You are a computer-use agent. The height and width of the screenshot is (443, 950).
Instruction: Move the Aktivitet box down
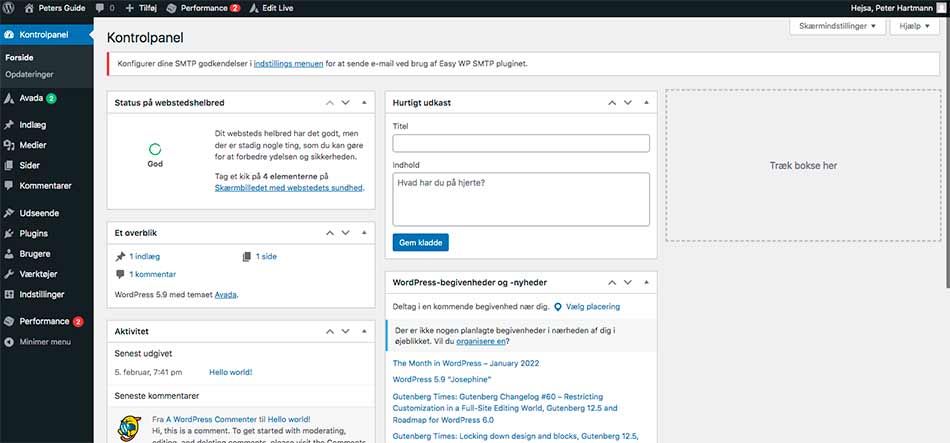coord(345,331)
